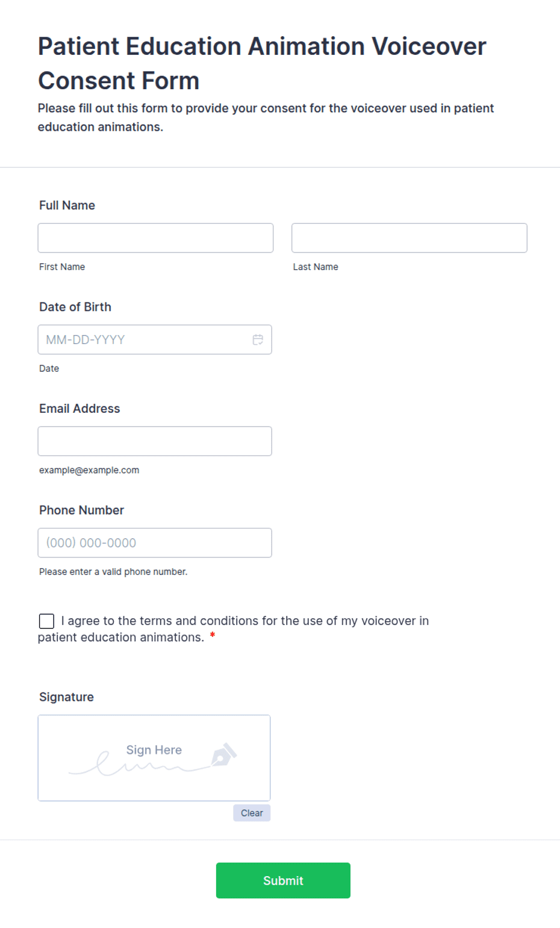560x928 pixels.
Task: Click the example@example.com hint text
Action: point(89,470)
